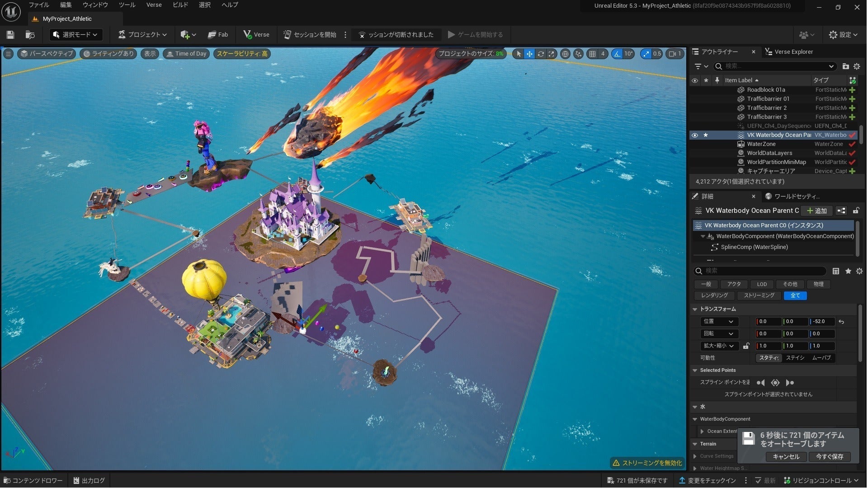Open the ビルド menu
Image resolution: width=868 pixels, height=488 pixels.
180,5
